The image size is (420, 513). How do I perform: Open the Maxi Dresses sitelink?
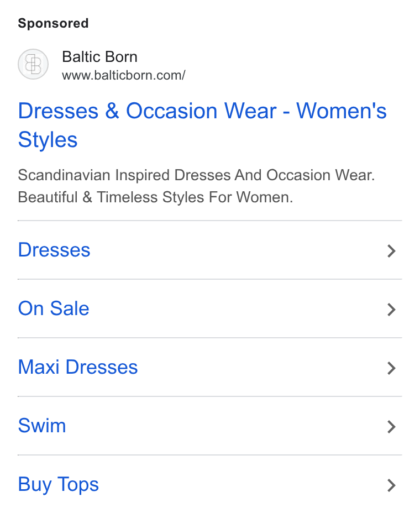pos(78,367)
